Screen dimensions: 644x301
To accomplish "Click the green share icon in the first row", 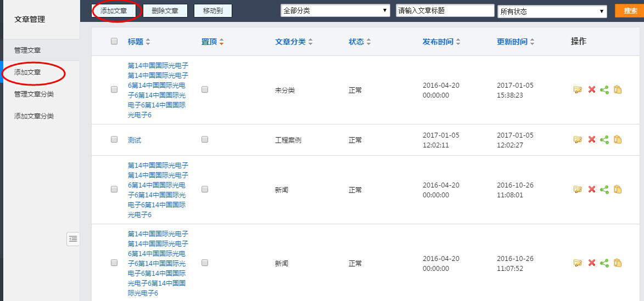I will (x=604, y=90).
